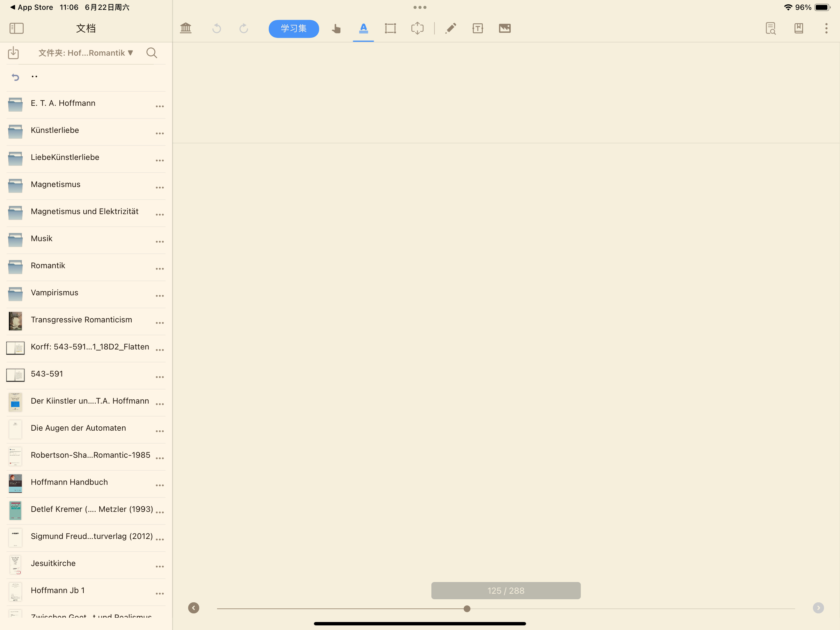The image size is (840, 630).
Task: Open more options for Magnetismus folder
Action: [x=160, y=188]
